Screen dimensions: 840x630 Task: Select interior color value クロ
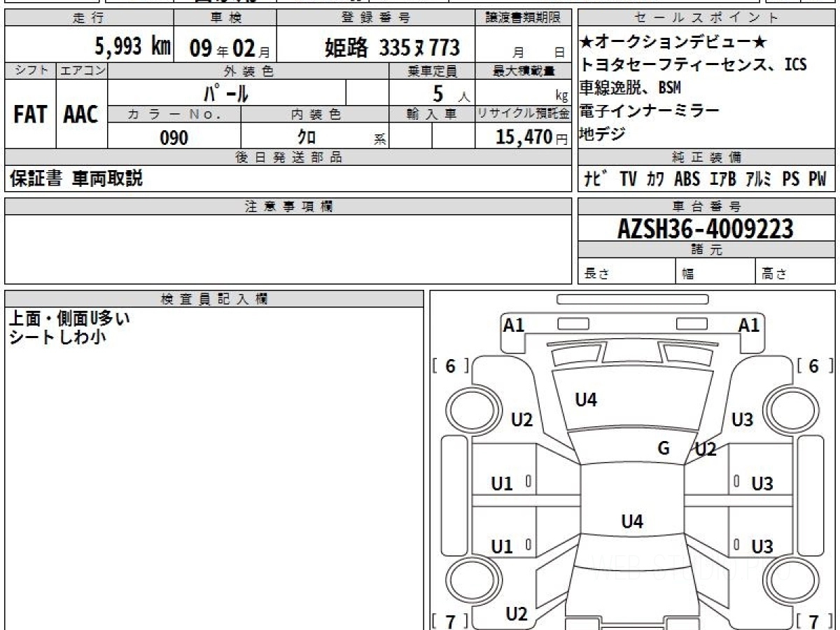tap(308, 137)
